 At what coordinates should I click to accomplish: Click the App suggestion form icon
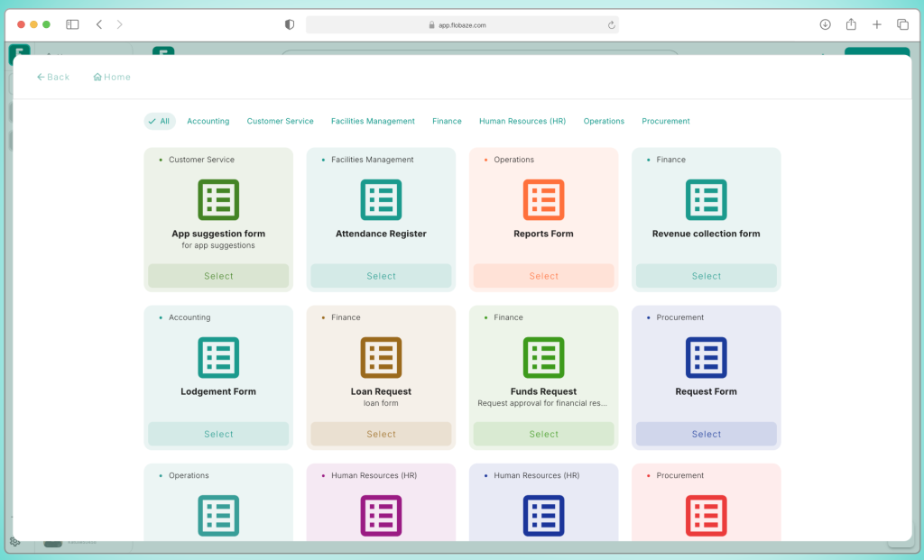coord(218,199)
